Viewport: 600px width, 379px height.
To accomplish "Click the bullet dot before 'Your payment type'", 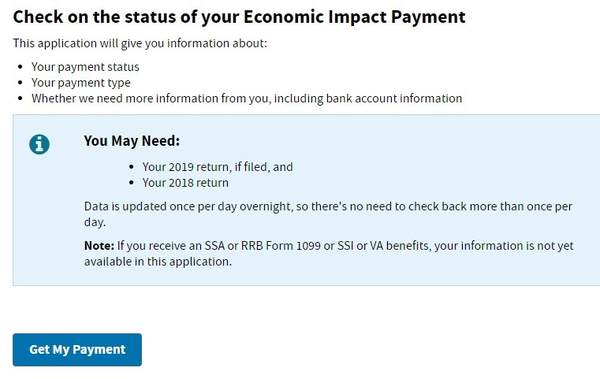I will point(21,83).
